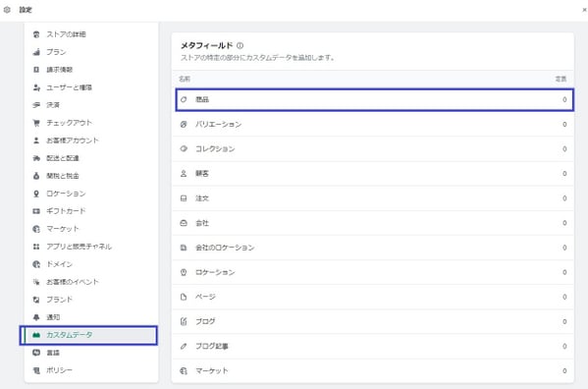
Task: Click the blog post pencil icon
Action: pos(184,346)
